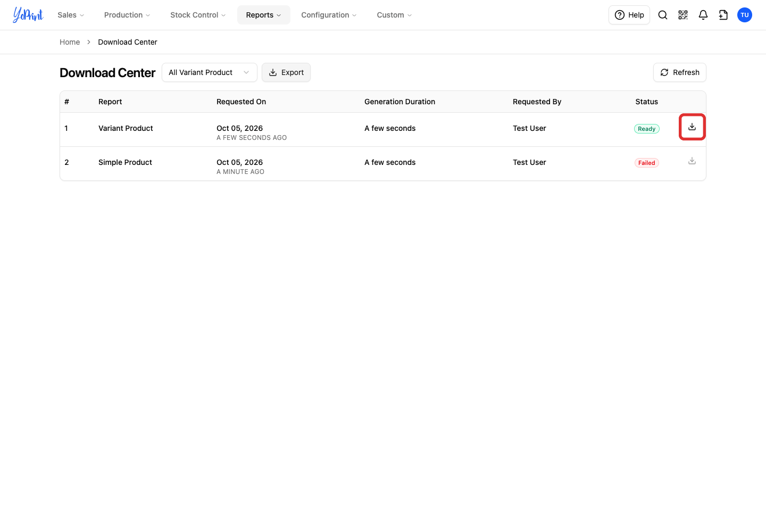Click the Export button
The image size is (766, 532).
point(286,72)
